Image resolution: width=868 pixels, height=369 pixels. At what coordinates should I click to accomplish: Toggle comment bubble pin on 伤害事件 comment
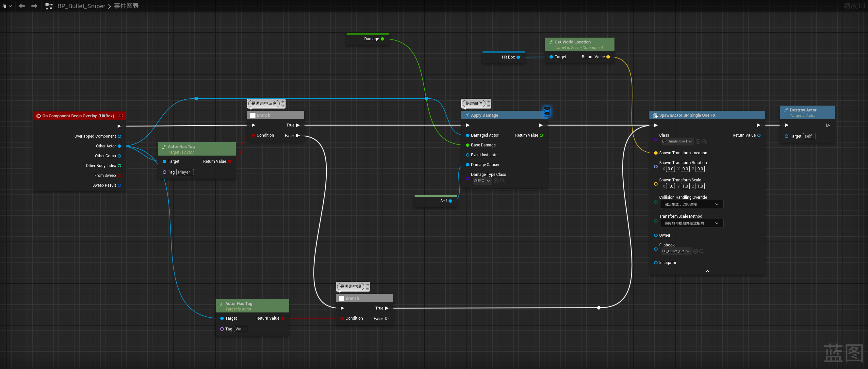pyautogui.click(x=489, y=101)
